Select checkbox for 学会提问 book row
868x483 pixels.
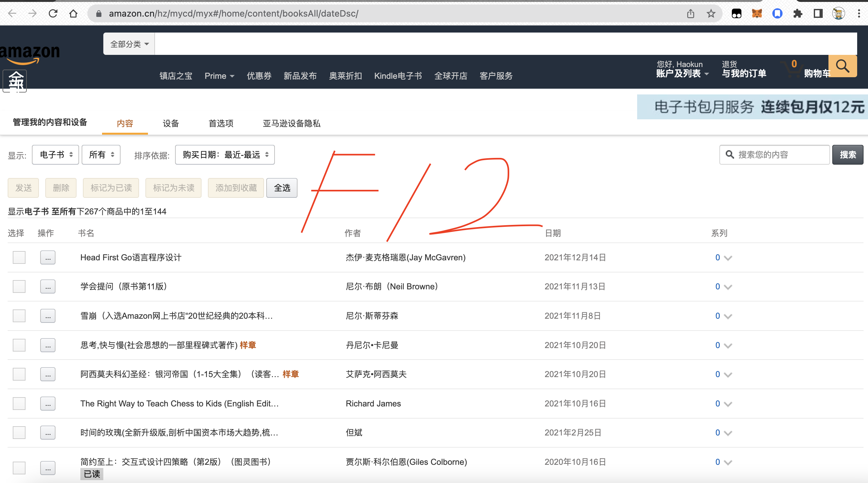19,286
